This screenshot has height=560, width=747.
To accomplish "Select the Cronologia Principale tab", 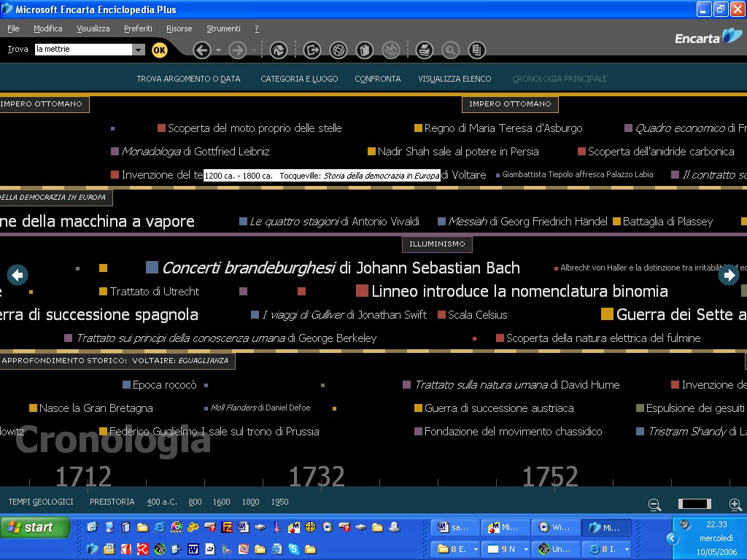I will [x=560, y=79].
